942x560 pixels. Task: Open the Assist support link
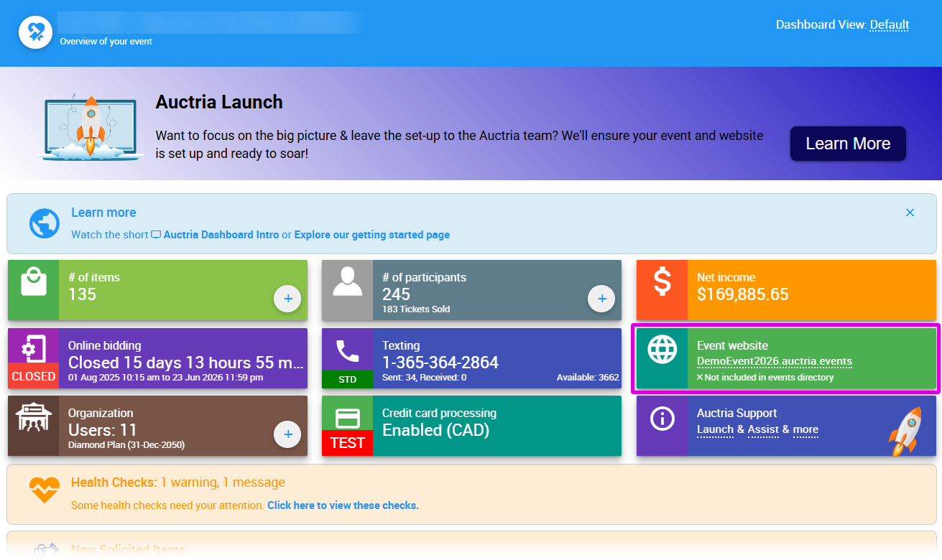[x=763, y=429]
